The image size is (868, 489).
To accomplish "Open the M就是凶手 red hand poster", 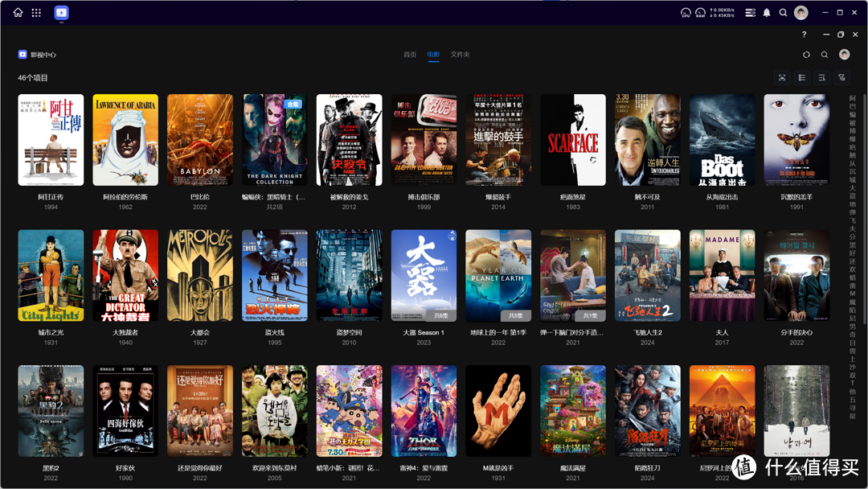I will point(498,411).
